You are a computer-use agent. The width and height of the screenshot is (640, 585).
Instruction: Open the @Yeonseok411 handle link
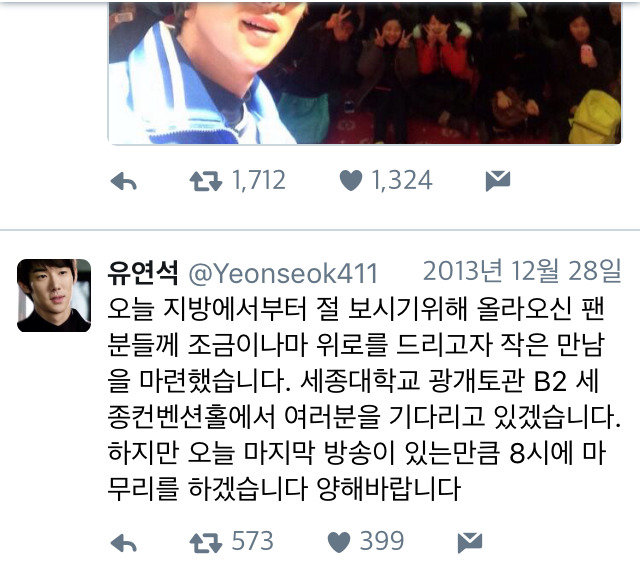point(283,273)
